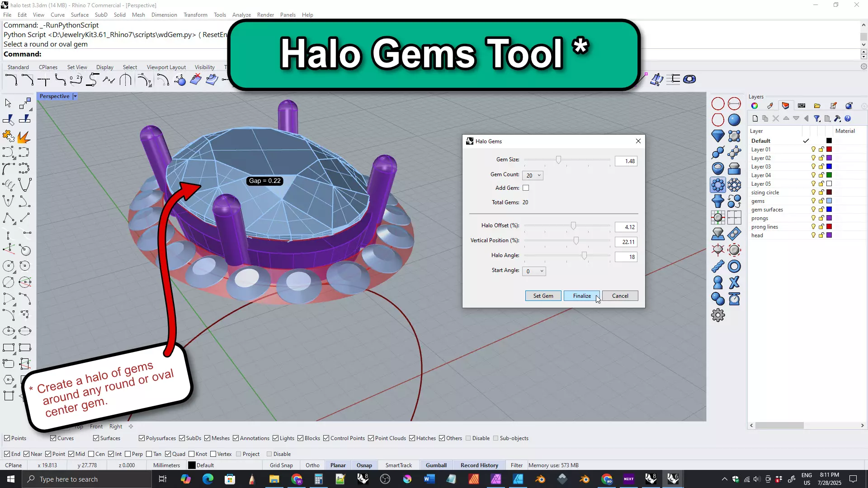This screenshot has height=488, width=868.
Task: Open the gear settings icon in jewelry toolbar
Action: coord(718,315)
